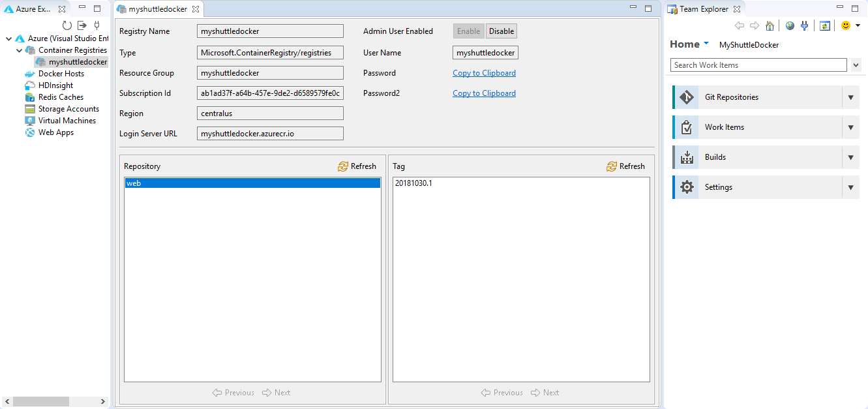Screen dimensions: 868x409
Task: Click the Home icon in Team Explorer toolbar
Action: pos(770,25)
